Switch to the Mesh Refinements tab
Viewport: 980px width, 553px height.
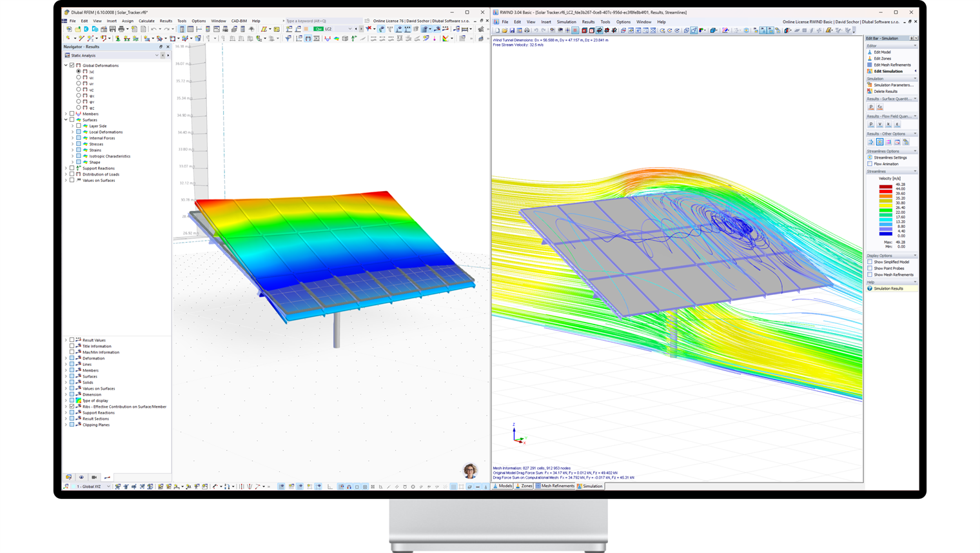coord(556,486)
